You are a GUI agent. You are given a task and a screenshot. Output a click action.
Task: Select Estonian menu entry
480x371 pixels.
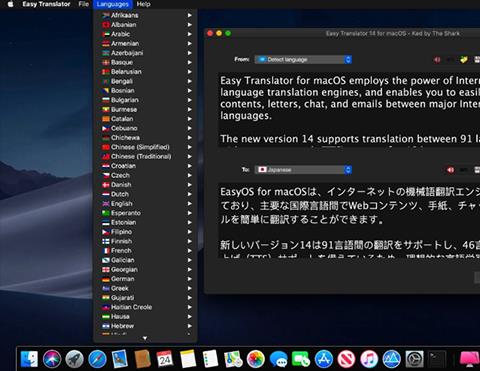click(145, 222)
